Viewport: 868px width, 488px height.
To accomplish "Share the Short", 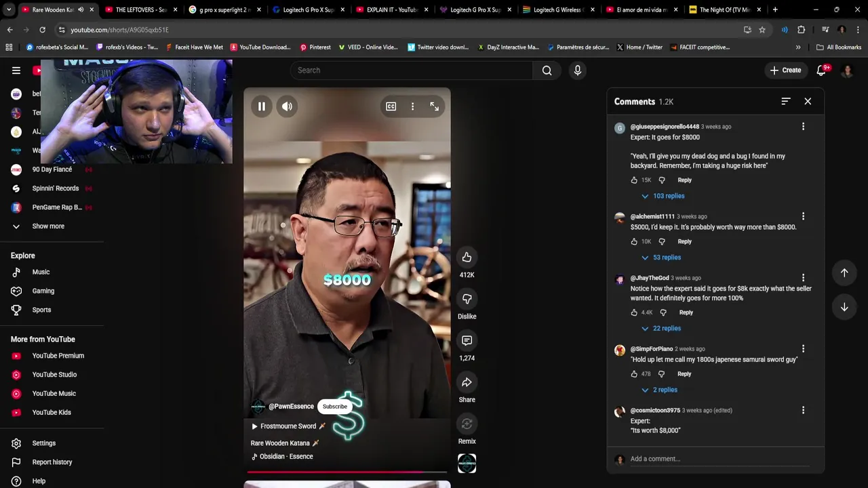I will (x=467, y=382).
